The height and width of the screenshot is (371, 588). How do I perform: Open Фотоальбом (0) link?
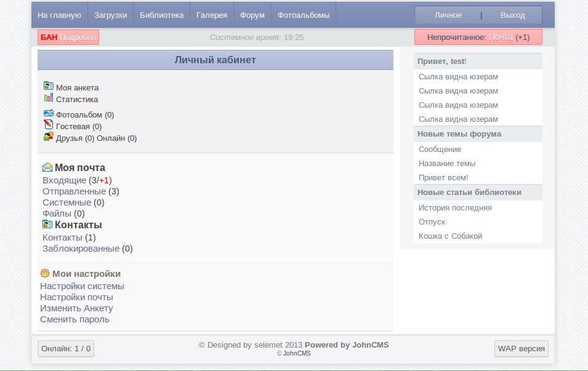point(85,114)
